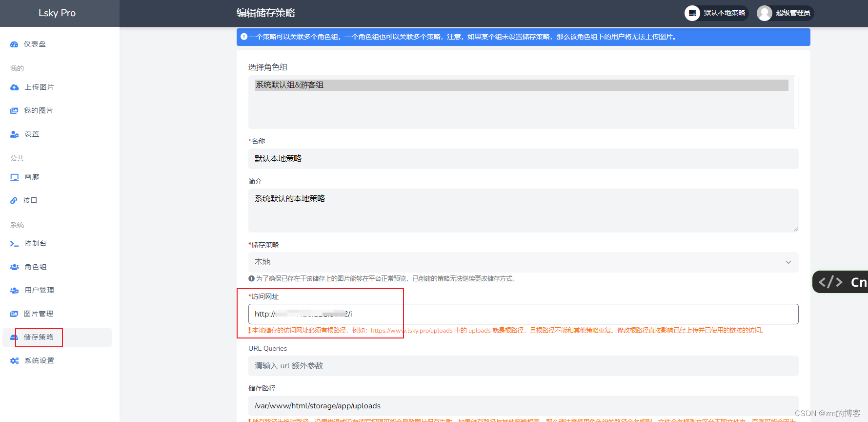Click the storage server icon in header
The image size is (868, 422).
pos(692,13)
